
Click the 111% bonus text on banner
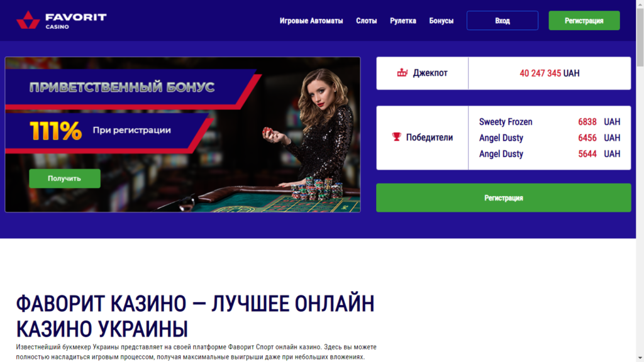tap(55, 131)
